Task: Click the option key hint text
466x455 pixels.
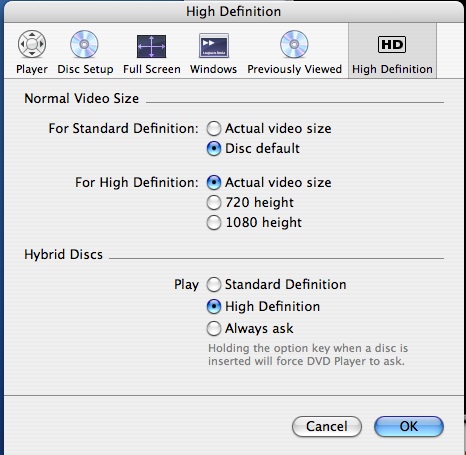Action: pos(308,355)
